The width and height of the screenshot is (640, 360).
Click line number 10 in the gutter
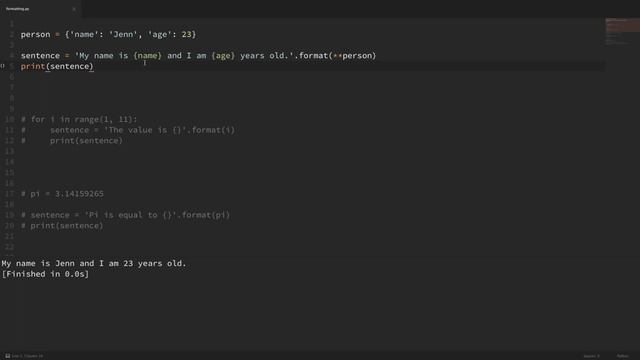(x=9, y=120)
